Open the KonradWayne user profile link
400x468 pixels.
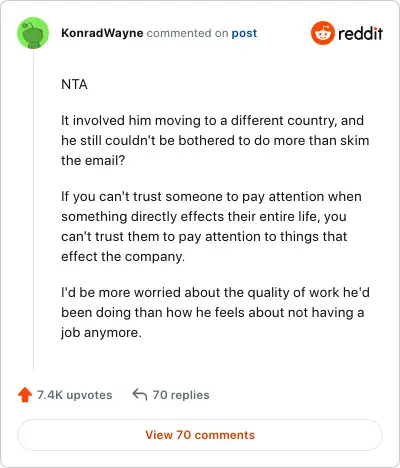pyautogui.click(x=102, y=33)
